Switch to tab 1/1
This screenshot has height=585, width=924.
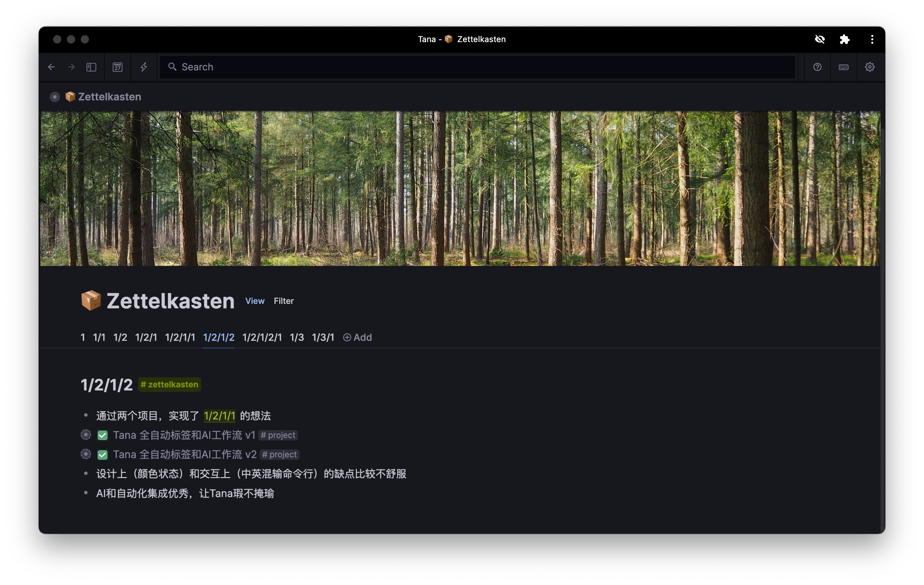[99, 337]
